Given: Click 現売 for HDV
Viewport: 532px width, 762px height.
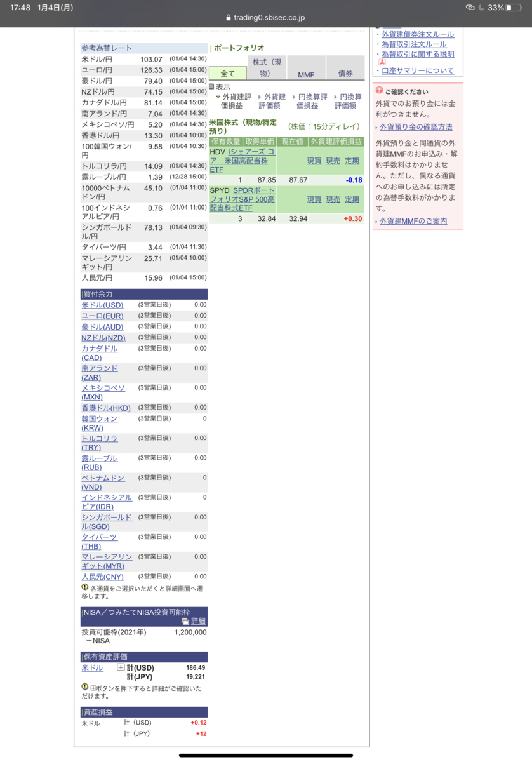Looking at the screenshot, I should [333, 161].
